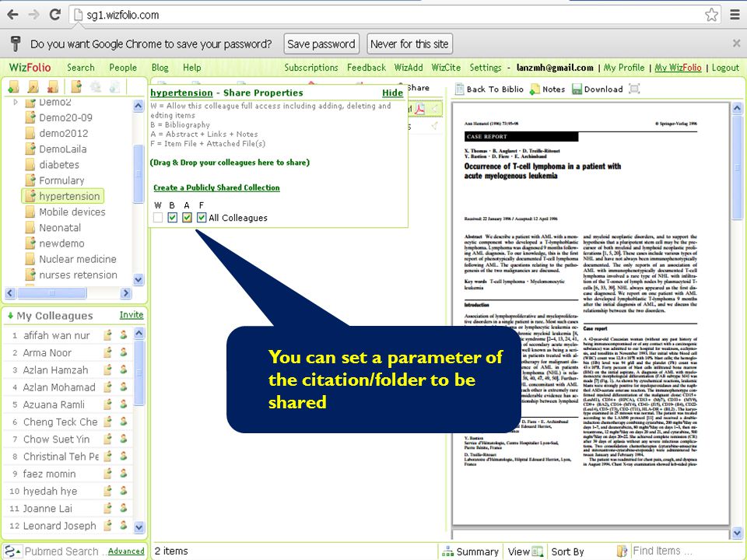The width and height of the screenshot is (747, 560).
Task: Click the Invite colleagues link
Action: 132,315
